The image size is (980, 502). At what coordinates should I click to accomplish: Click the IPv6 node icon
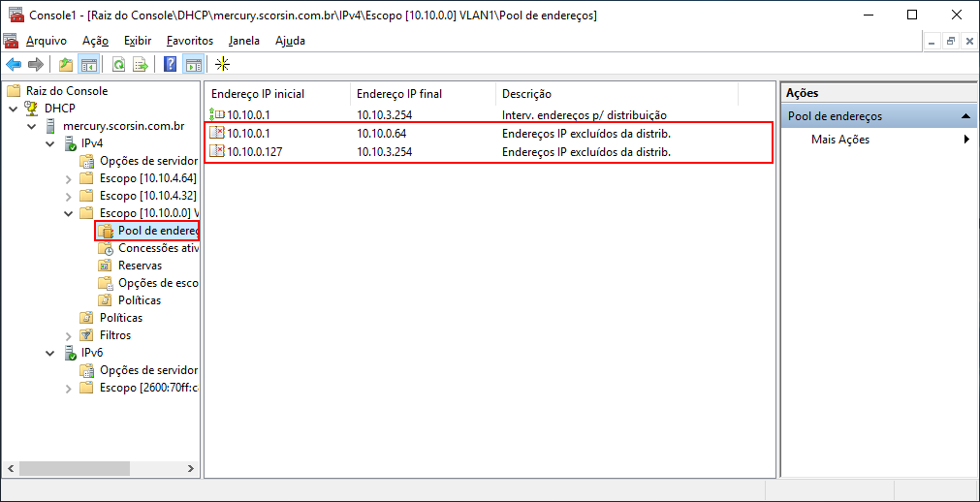coord(70,353)
